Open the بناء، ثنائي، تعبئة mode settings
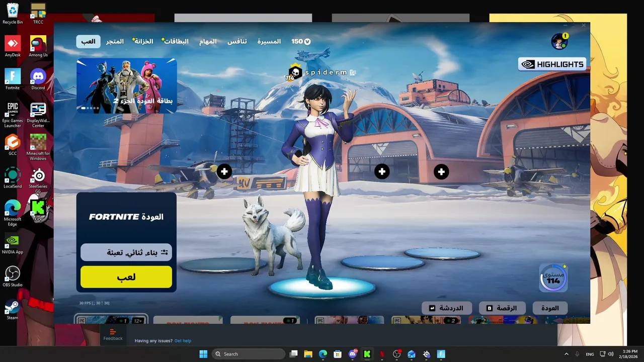This screenshot has height=362, width=644. pyautogui.click(x=126, y=252)
